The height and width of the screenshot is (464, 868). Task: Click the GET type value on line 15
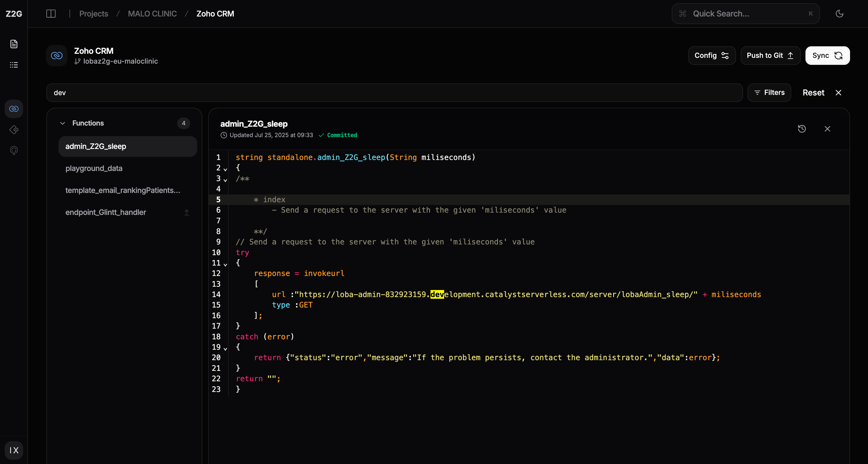[306, 305]
